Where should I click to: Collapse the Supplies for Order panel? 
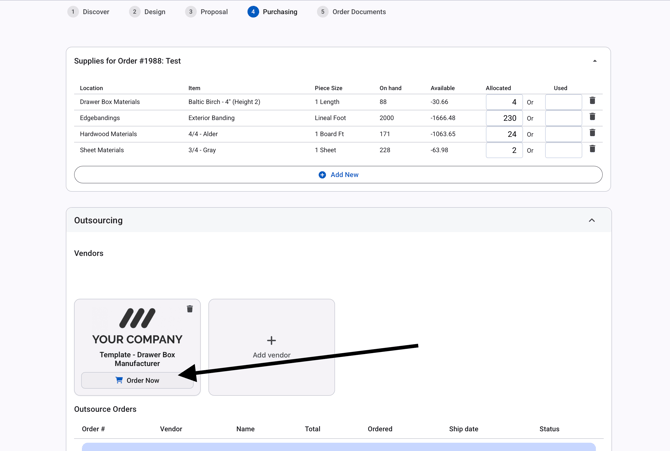click(594, 61)
